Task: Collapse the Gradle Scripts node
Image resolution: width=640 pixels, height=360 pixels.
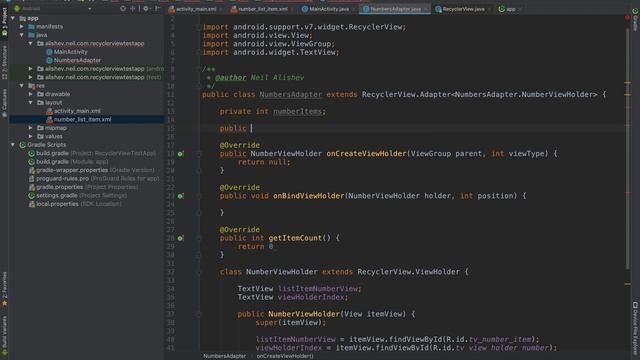Action: pos(13,144)
